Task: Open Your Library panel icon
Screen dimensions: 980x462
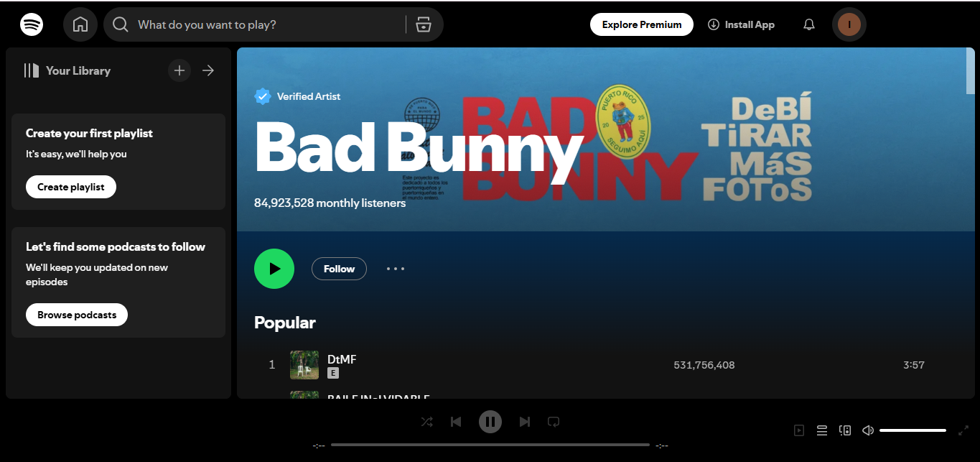Action: (32, 70)
